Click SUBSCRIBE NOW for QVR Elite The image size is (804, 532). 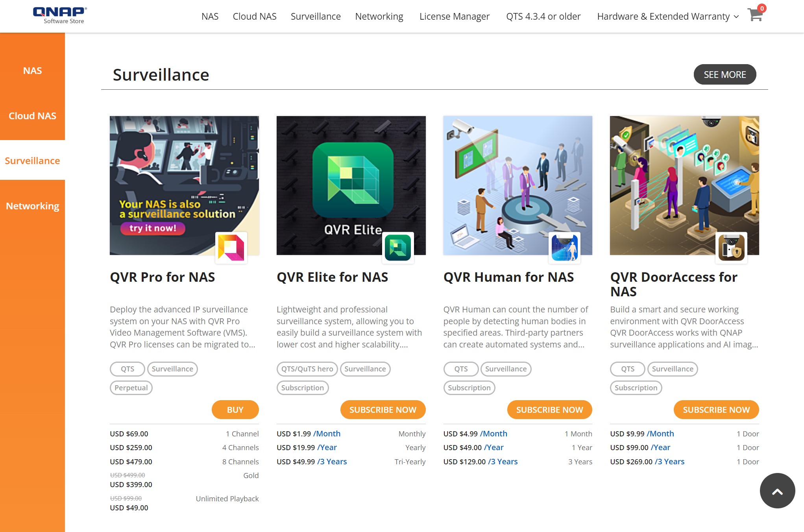click(x=383, y=410)
